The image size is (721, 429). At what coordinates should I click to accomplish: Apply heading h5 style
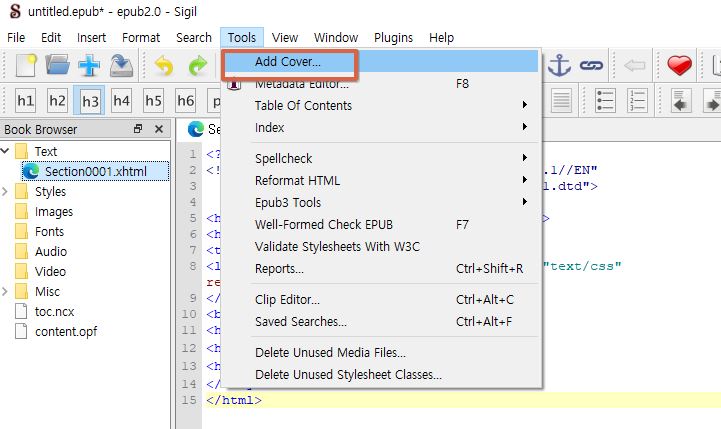154,100
